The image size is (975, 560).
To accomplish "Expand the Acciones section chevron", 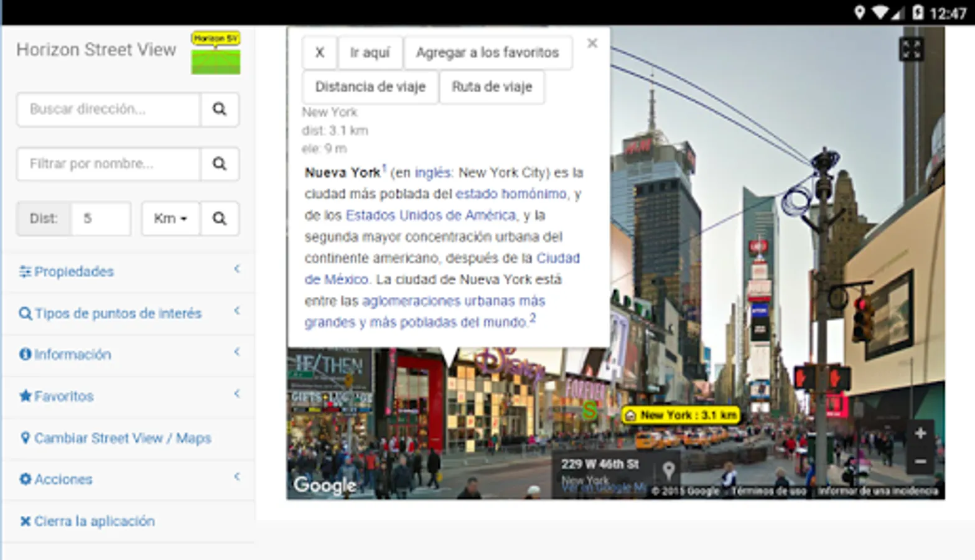I will 237,477.
